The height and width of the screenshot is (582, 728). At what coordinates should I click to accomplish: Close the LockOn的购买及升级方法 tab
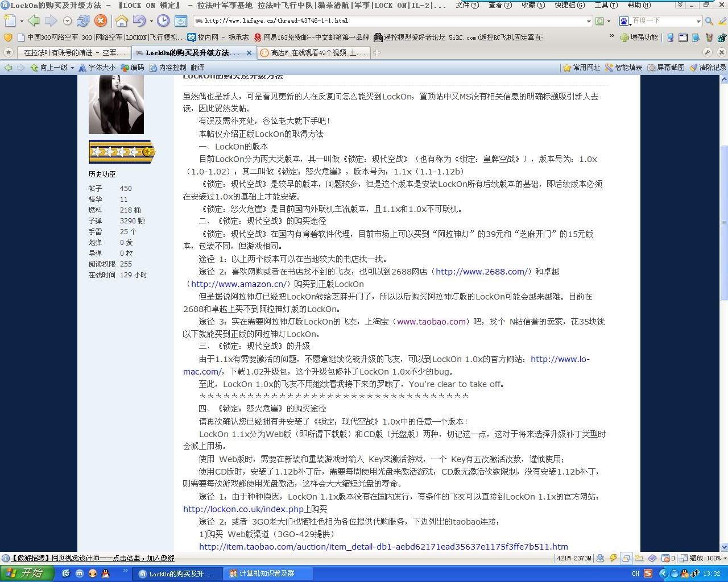(249, 52)
